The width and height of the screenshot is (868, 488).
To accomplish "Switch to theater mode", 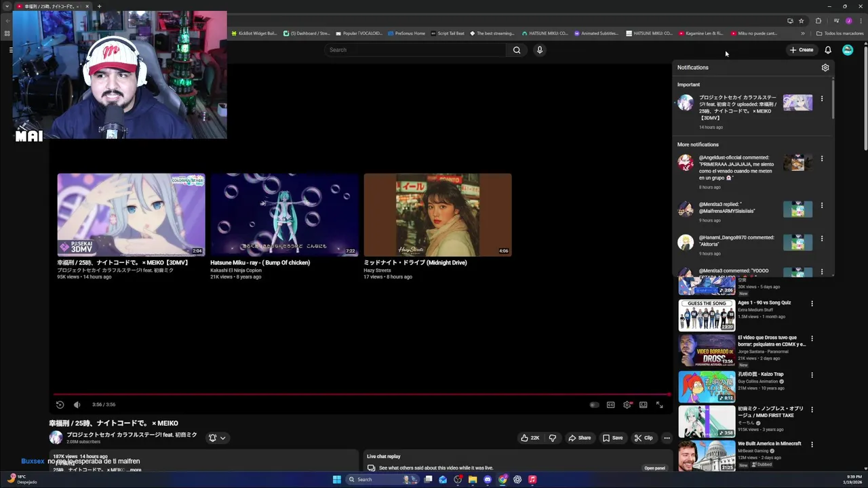I will coord(643,405).
